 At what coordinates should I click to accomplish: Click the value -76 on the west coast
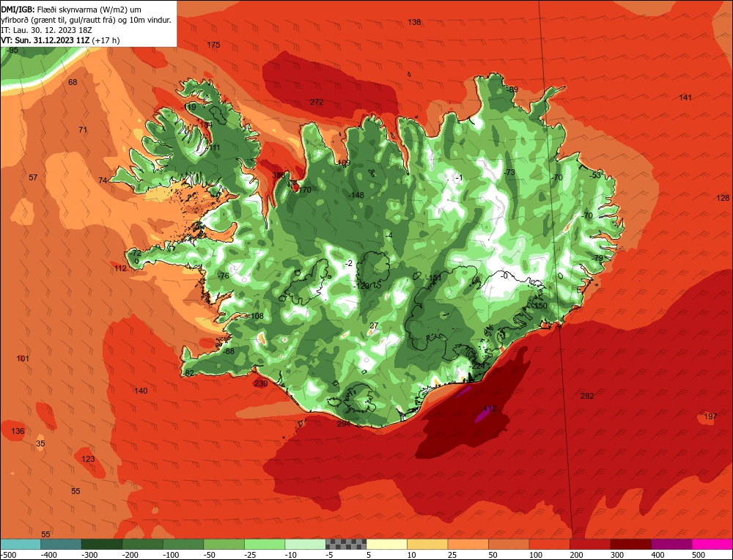tap(224, 276)
